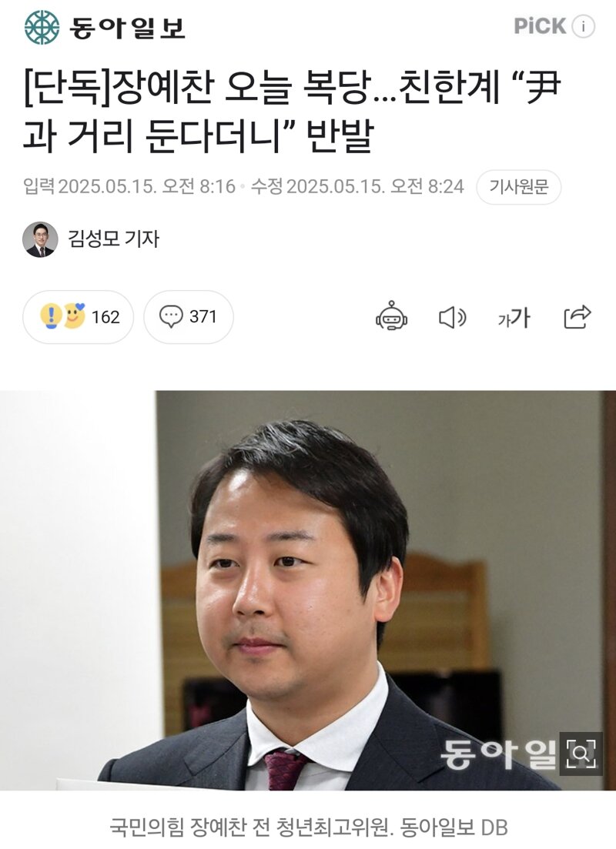Click the PiCK info icon
Image resolution: width=616 pixels, height=849 pixels.
coord(584,26)
